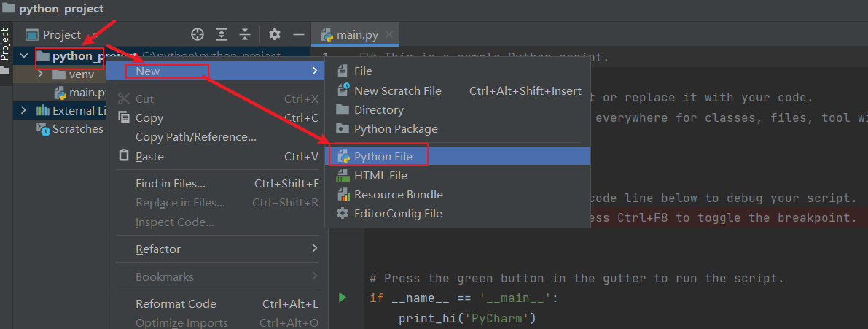
Task: Choose Find in Files in context menu
Action: (219, 183)
